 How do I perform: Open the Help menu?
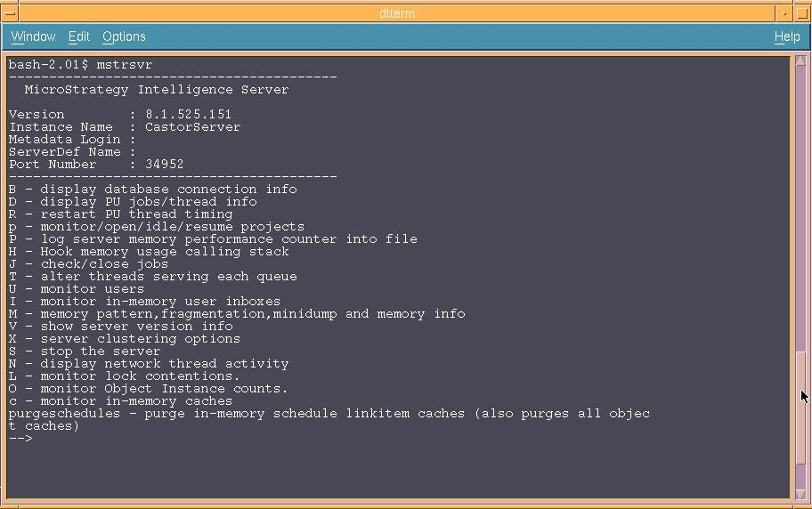click(786, 36)
